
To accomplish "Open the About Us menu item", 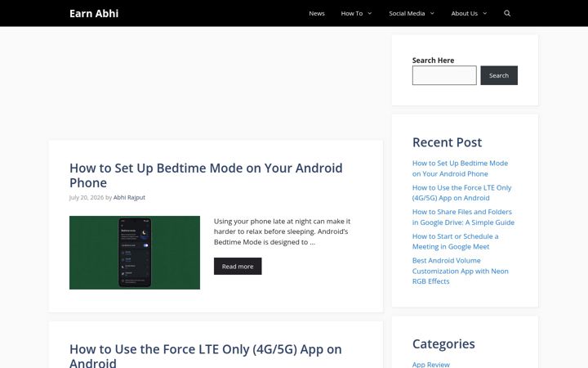I will point(464,13).
